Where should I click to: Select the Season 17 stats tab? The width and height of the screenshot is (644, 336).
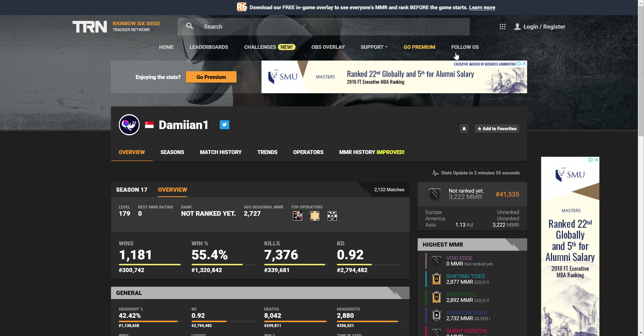click(x=131, y=190)
